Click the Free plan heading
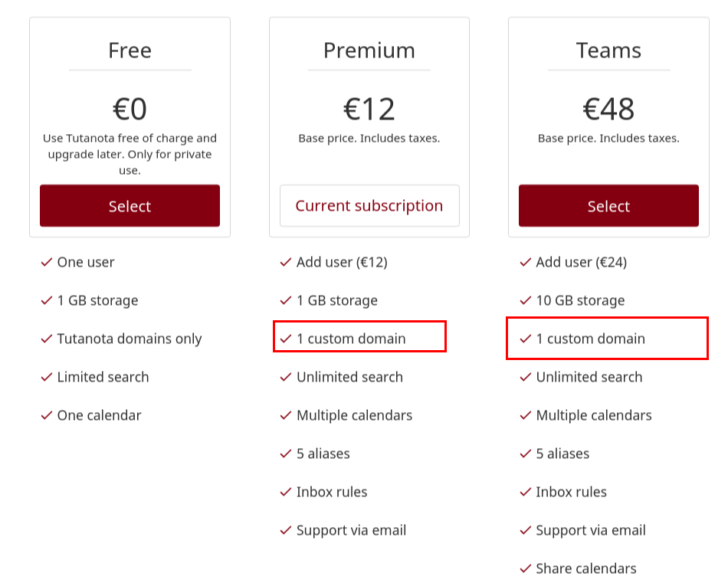This screenshot has width=728, height=583. (130, 50)
